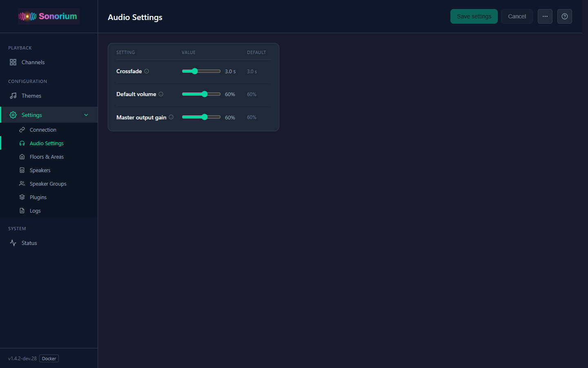Click the Master output gain slider handle
Viewport: 588px width, 368px height.
coord(205,117)
